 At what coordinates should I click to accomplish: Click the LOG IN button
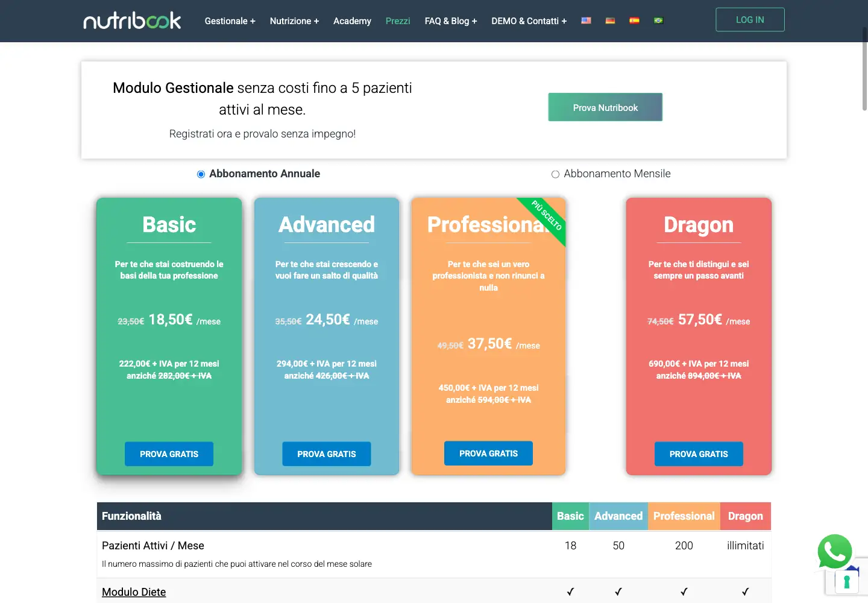(x=750, y=20)
